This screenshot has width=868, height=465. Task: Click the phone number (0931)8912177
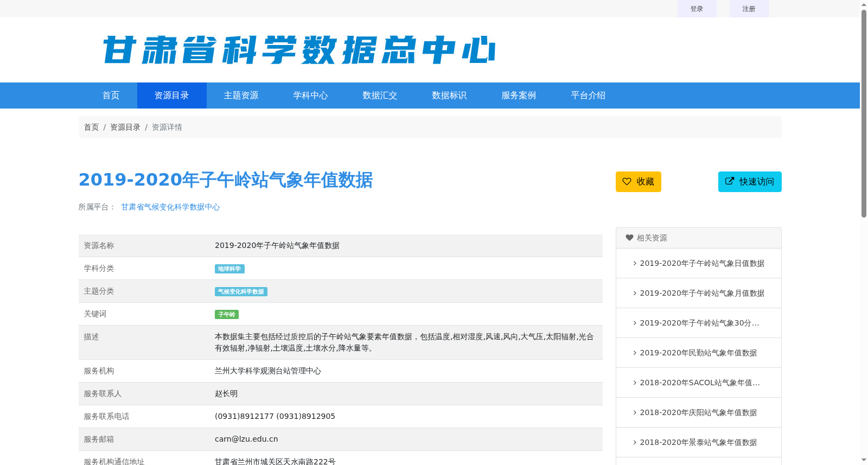click(244, 416)
